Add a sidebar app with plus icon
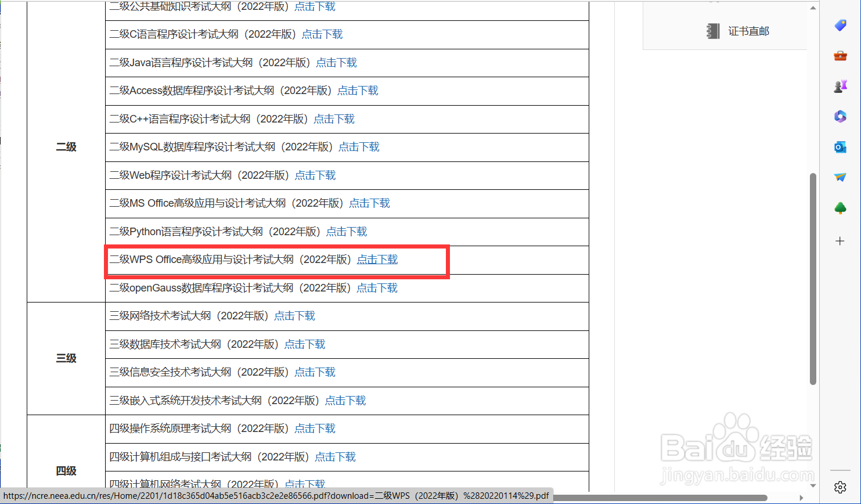Viewport: 861px width, 504px height. 840,241
